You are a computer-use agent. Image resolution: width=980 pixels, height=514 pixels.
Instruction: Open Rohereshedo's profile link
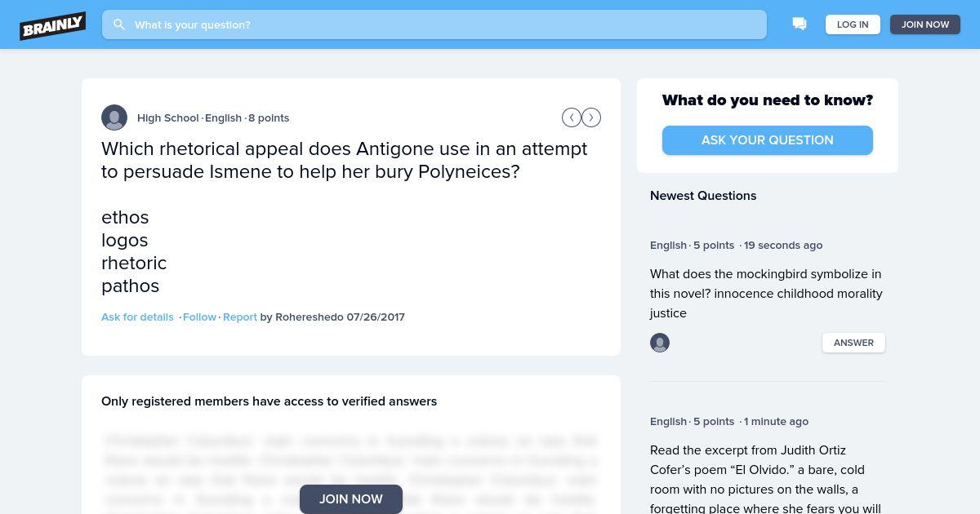[310, 317]
